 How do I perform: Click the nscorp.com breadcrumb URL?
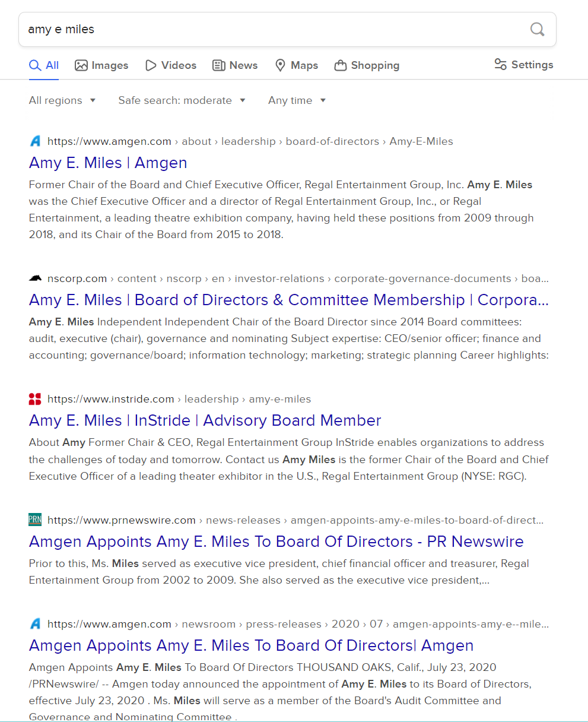pyautogui.click(x=298, y=278)
